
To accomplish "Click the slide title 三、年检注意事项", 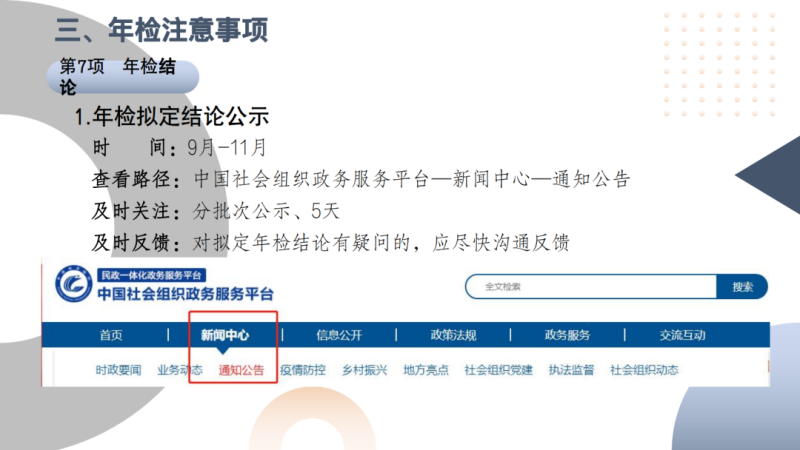I will point(162,30).
